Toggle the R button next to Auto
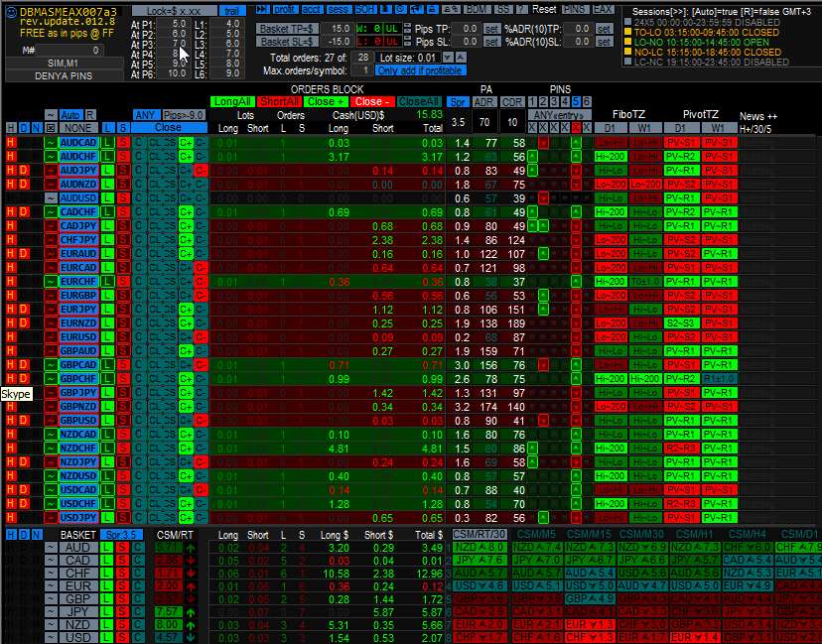This screenshot has height=644, width=822. [90, 115]
